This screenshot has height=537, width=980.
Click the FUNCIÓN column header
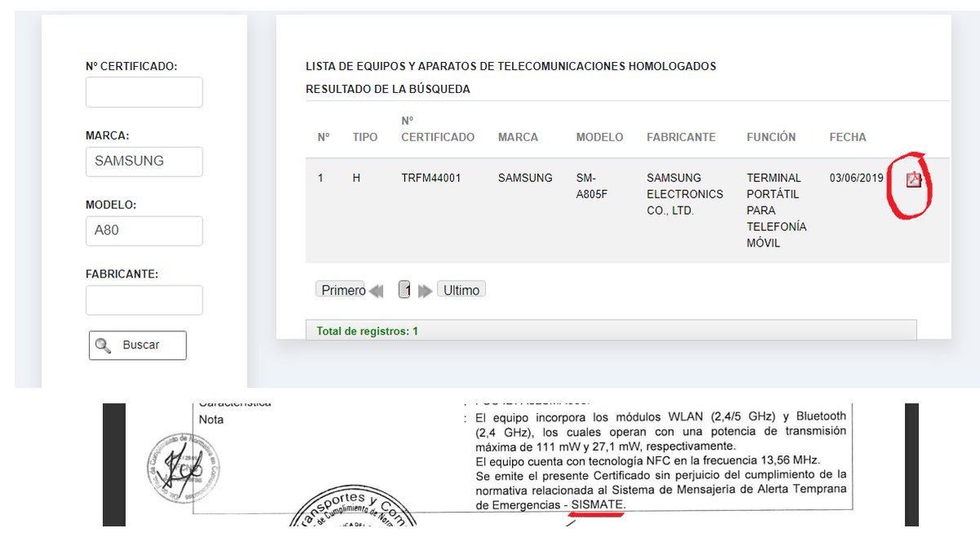[772, 137]
